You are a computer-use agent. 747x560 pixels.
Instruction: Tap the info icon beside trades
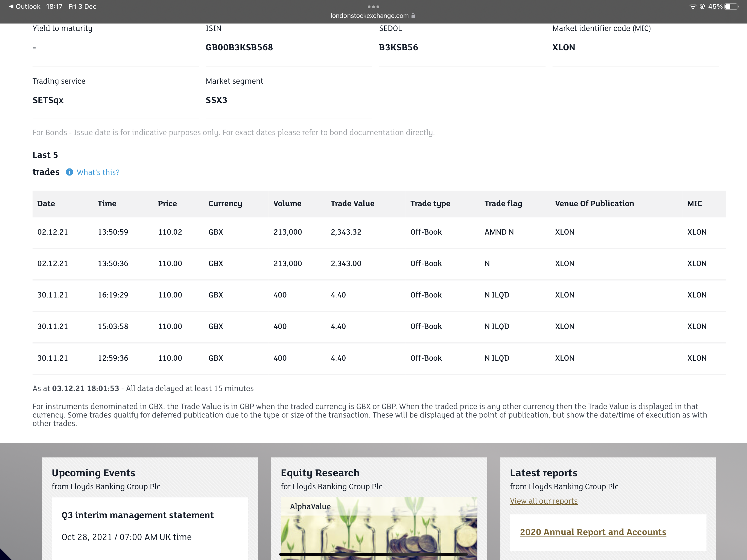69,172
